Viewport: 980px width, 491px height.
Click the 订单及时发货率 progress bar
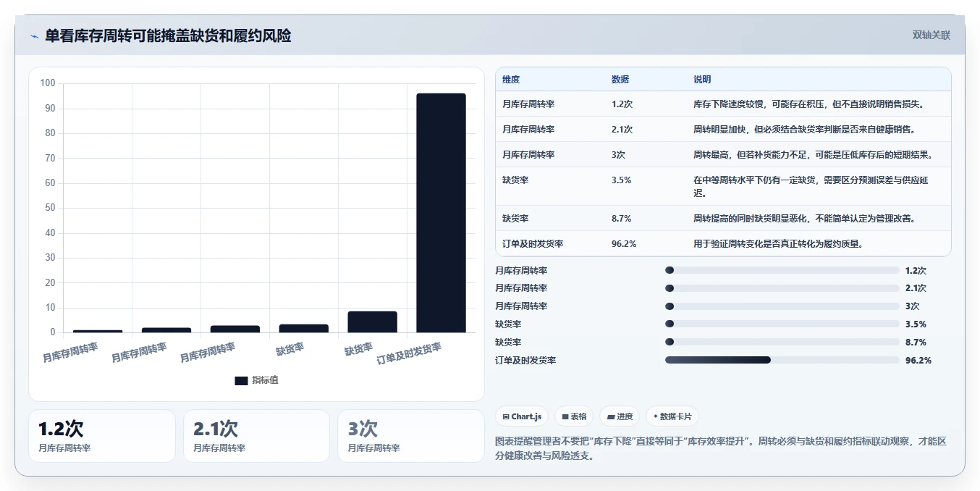click(x=782, y=360)
